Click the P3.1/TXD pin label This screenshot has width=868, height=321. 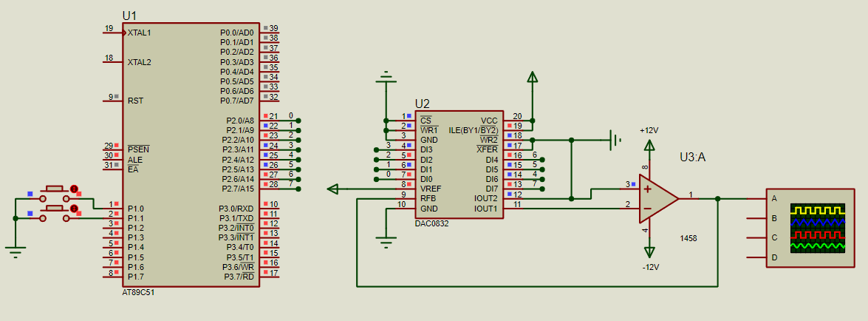tap(236, 218)
